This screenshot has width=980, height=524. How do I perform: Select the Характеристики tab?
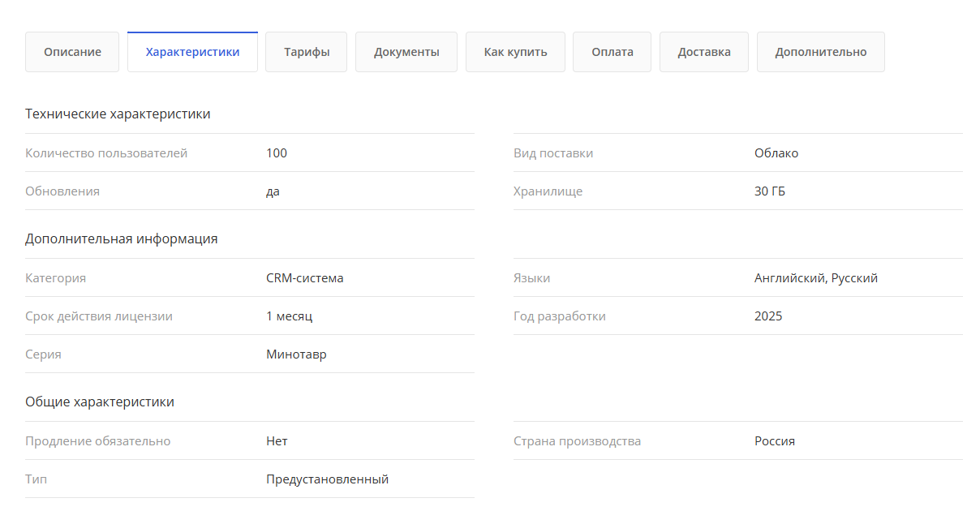click(x=192, y=52)
